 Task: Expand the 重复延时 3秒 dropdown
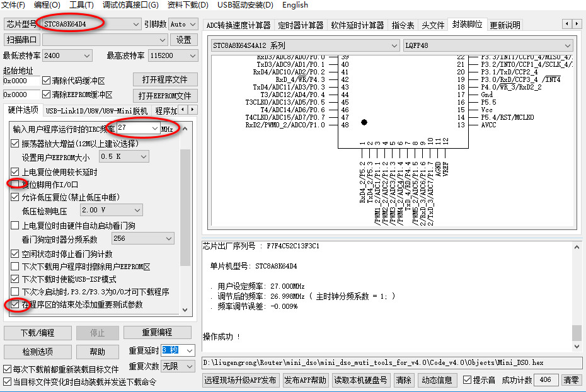[x=190, y=350]
